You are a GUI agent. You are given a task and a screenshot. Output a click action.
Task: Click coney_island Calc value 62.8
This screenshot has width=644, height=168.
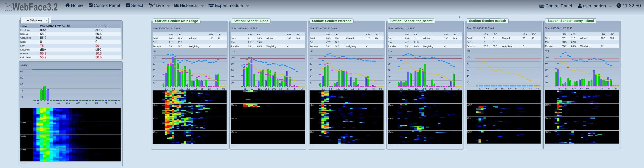pyautogui.click(x=573, y=42)
